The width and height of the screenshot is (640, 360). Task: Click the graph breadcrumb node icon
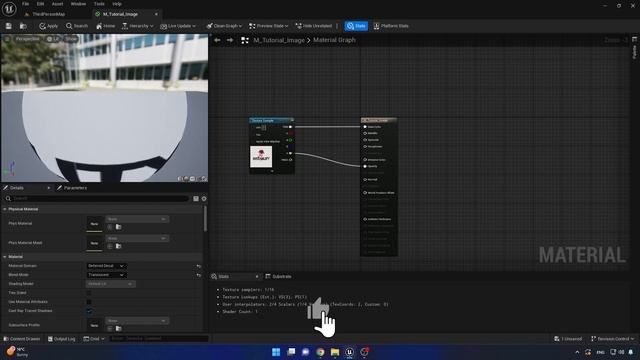pos(245,40)
